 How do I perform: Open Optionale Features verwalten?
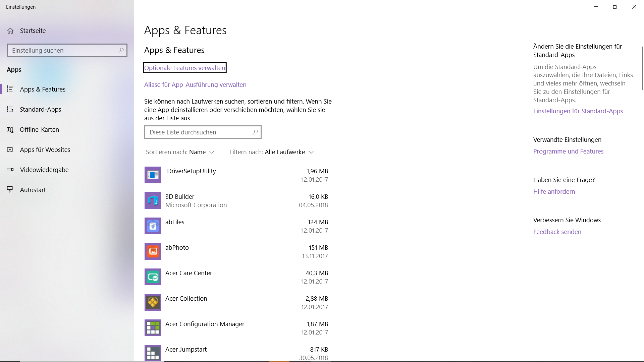(x=184, y=67)
